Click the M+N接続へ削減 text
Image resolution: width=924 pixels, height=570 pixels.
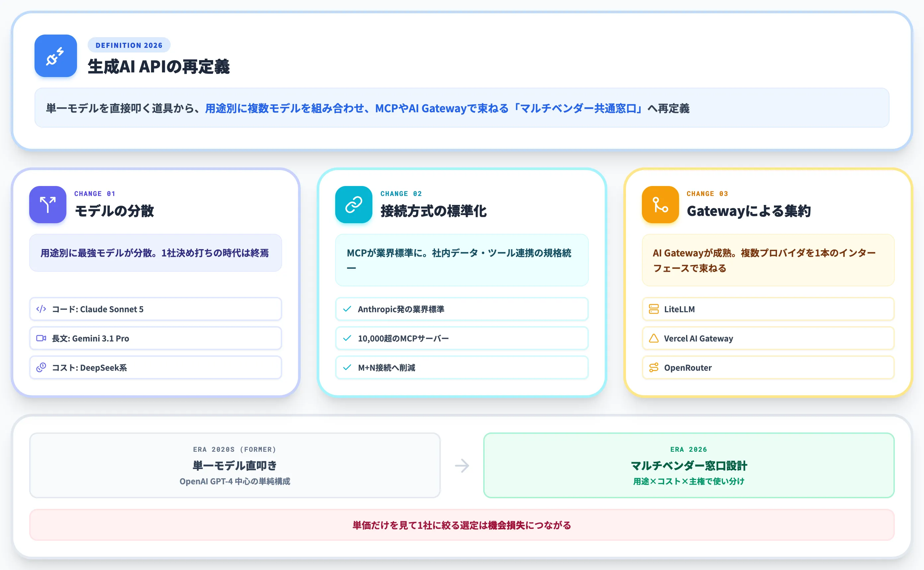pyautogui.click(x=386, y=368)
